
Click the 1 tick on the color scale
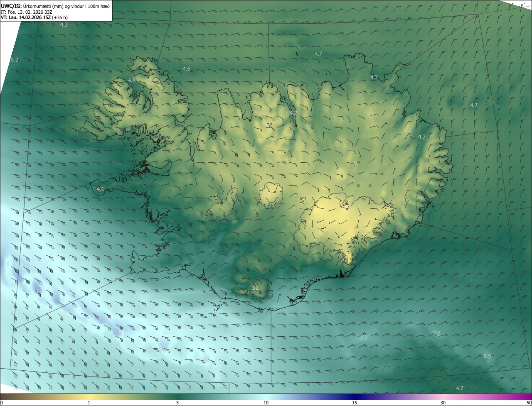tap(89, 403)
